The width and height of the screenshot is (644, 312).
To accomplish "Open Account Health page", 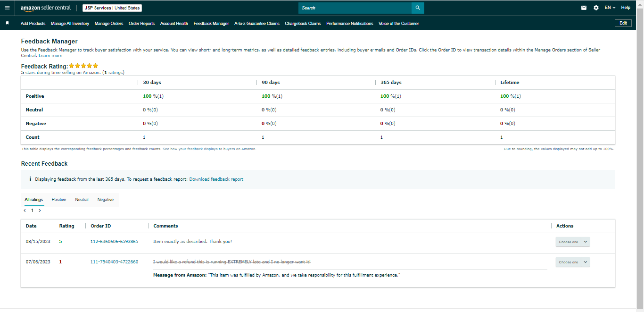I will [174, 23].
